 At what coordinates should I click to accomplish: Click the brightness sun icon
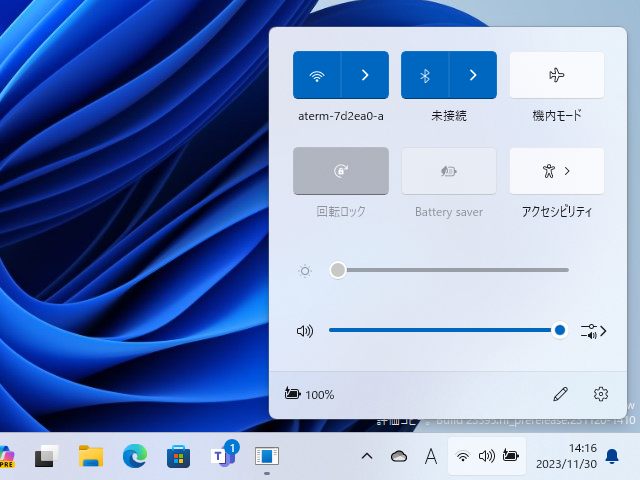[304, 271]
